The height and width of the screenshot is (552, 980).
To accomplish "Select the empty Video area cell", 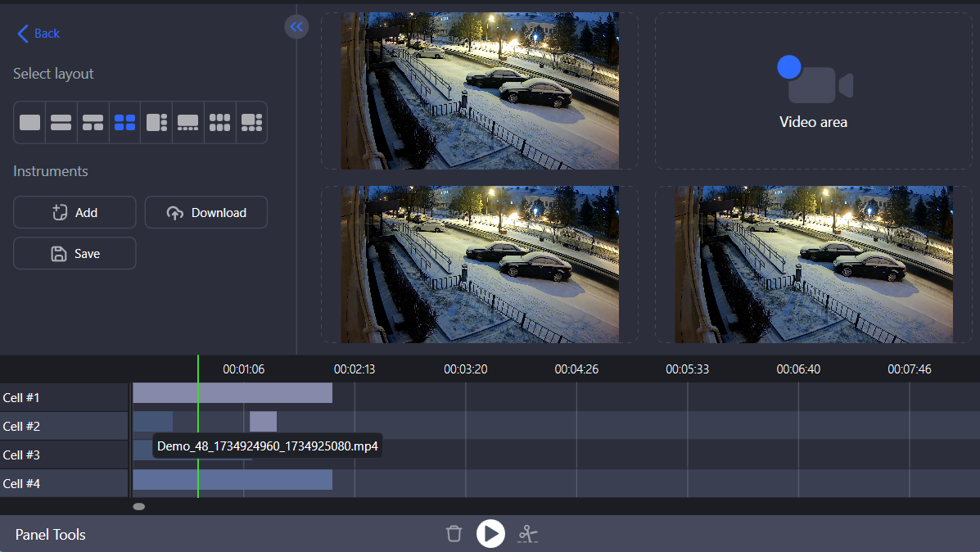I will tap(813, 91).
